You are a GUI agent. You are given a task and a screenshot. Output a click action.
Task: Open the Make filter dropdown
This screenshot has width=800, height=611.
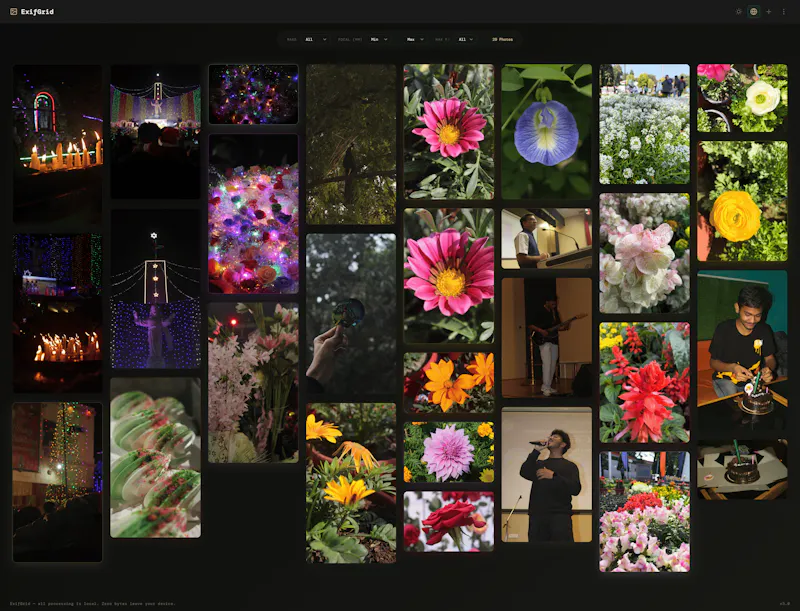click(x=316, y=39)
